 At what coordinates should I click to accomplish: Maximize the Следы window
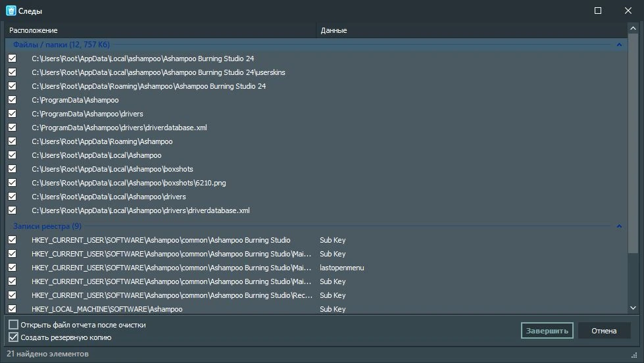(598, 11)
